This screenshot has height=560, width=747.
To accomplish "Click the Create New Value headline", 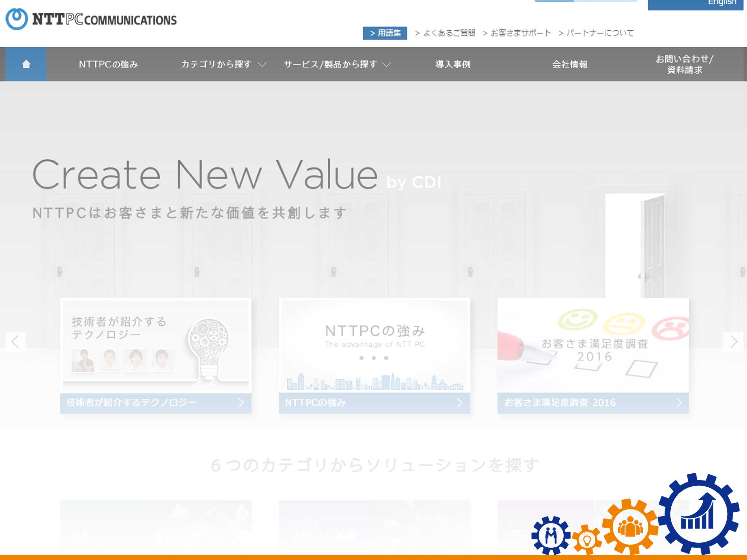I will tap(205, 175).
